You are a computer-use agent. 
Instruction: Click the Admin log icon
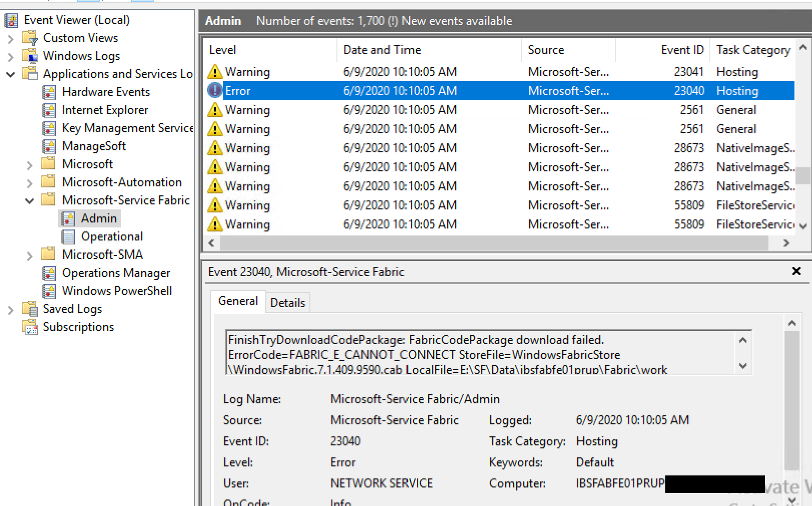click(x=68, y=218)
